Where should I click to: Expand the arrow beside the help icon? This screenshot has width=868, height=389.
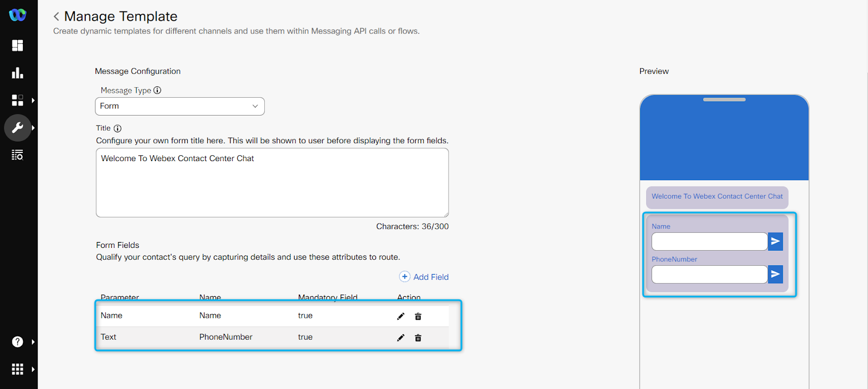click(x=33, y=342)
